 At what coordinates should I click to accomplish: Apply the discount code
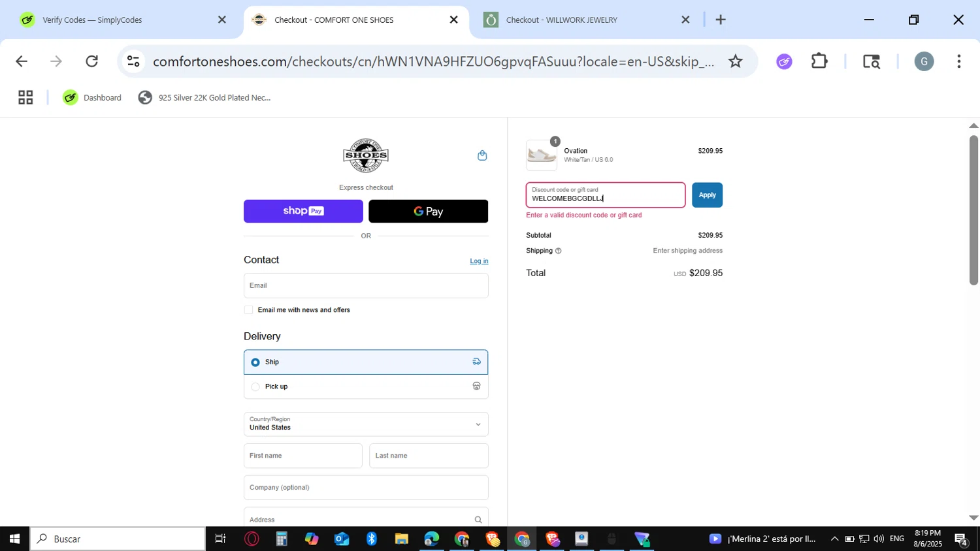pyautogui.click(x=708, y=195)
